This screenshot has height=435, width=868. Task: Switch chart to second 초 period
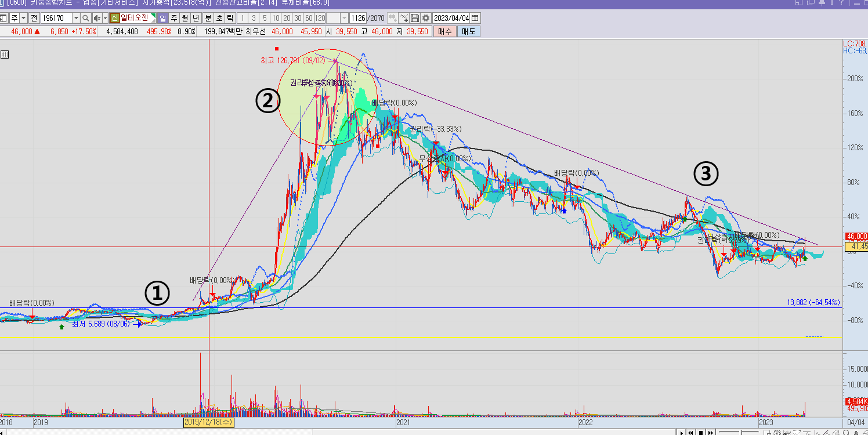click(x=219, y=18)
